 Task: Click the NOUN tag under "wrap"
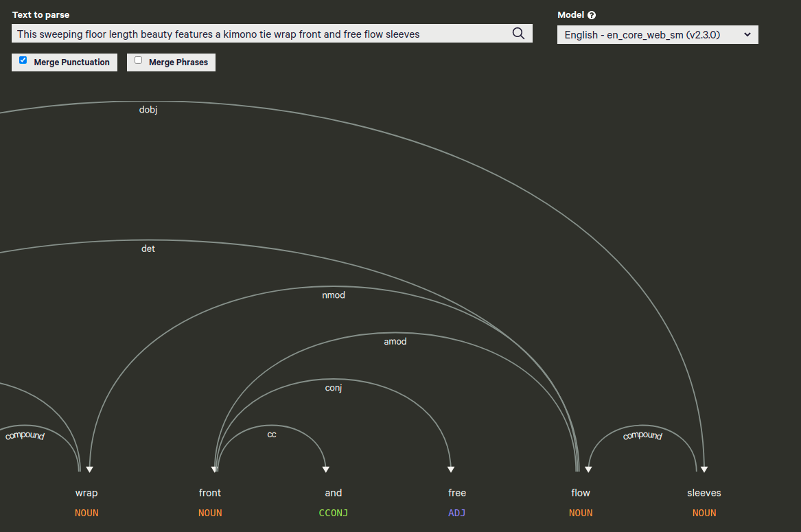(x=86, y=513)
